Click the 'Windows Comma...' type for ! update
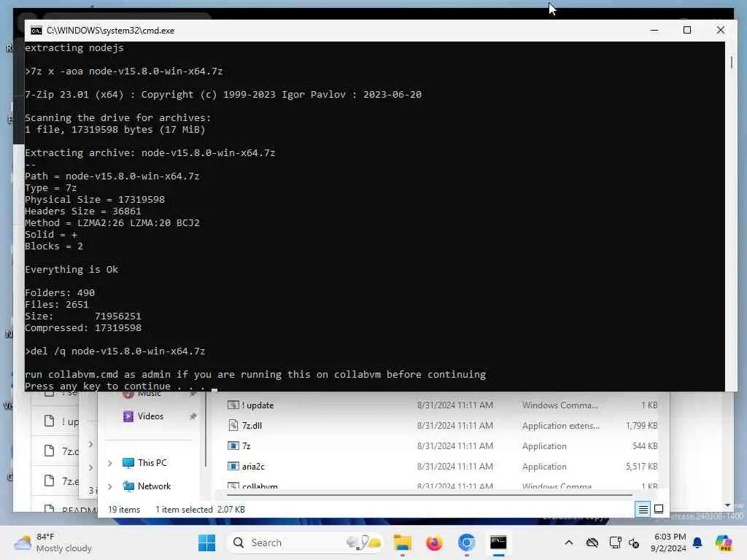 pos(560,405)
